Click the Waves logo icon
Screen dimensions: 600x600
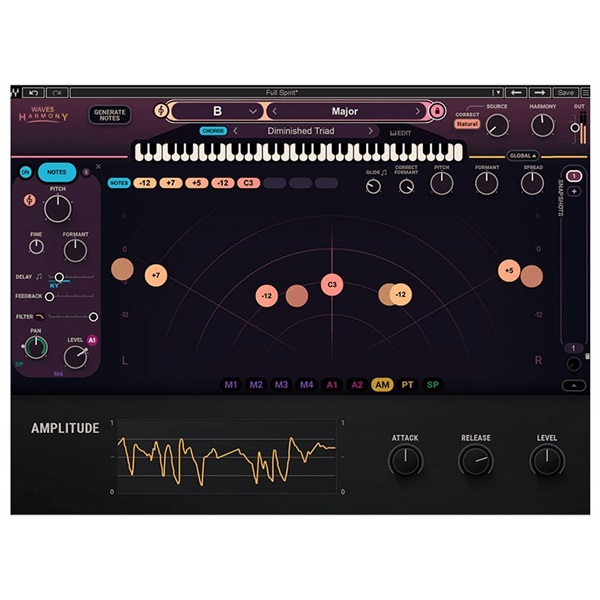click(15, 92)
